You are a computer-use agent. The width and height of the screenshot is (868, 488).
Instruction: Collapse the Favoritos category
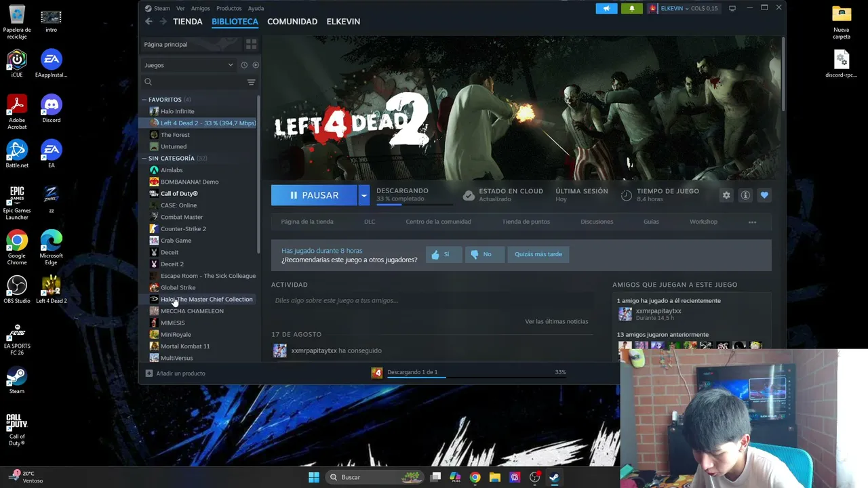coord(144,100)
